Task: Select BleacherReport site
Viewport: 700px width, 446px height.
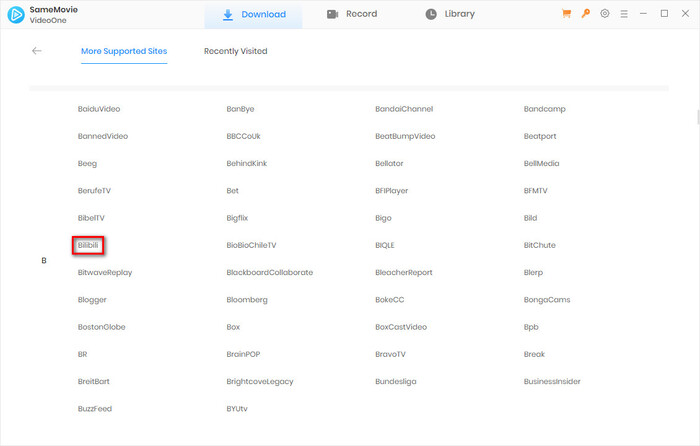Action: pos(404,272)
